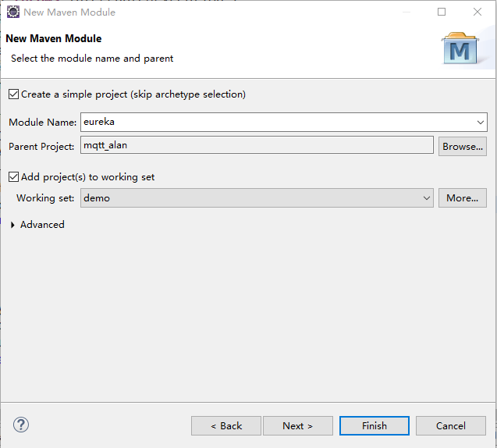497x448 pixels.
Task: Click the Finish button
Action: 375,426
